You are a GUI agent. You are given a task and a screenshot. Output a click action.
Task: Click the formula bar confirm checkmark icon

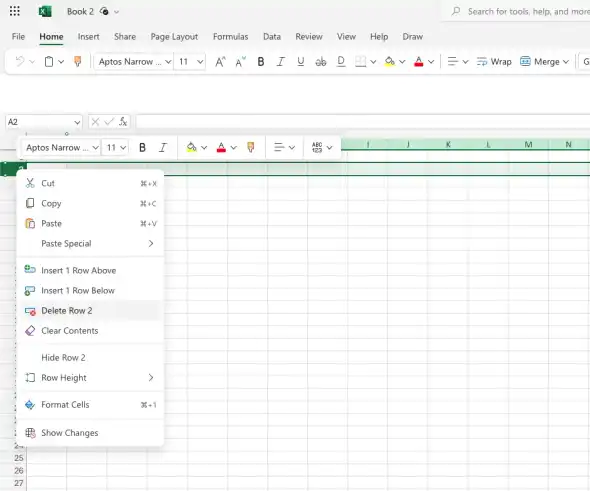(x=109, y=122)
